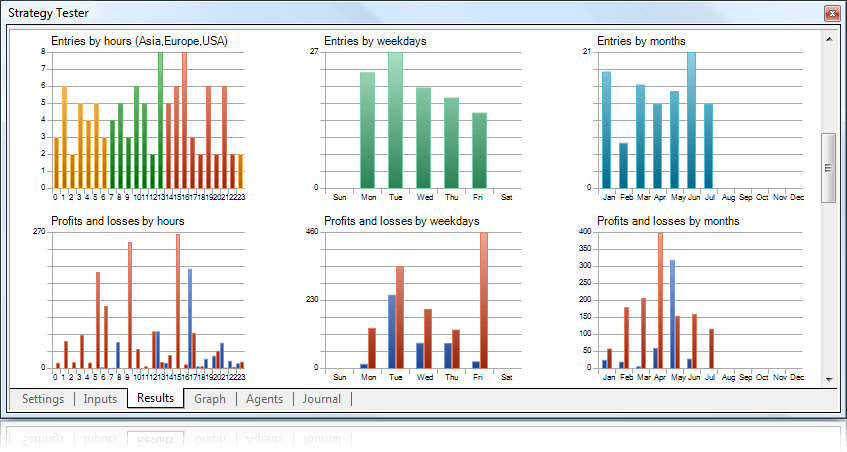Switch to the Settings tab
This screenshot has height=452, width=847.
42,399
